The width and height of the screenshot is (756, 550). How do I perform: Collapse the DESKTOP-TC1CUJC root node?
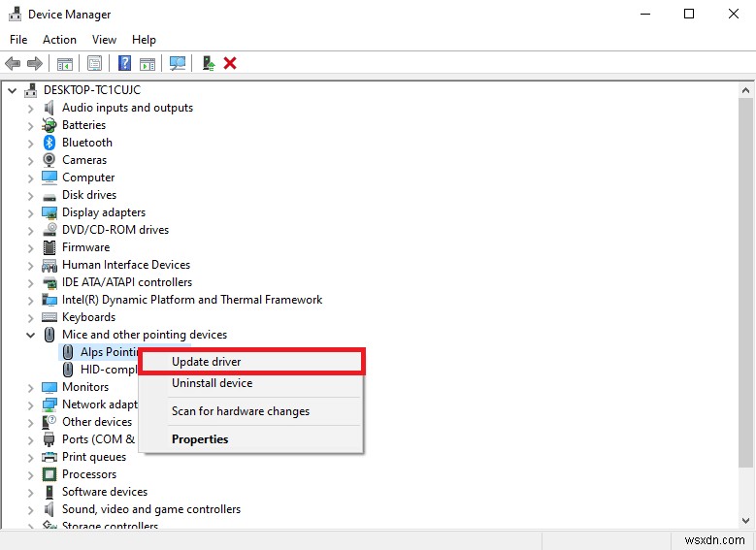pyautogui.click(x=12, y=90)
